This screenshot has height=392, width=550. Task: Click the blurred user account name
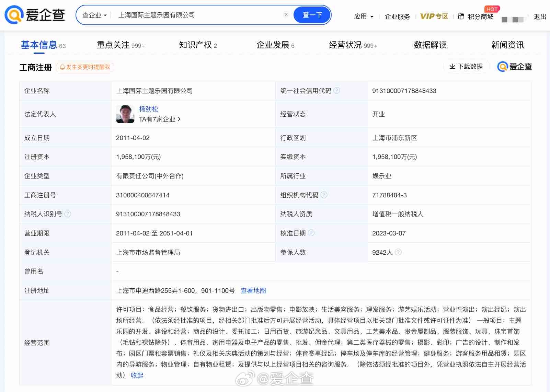513,19
